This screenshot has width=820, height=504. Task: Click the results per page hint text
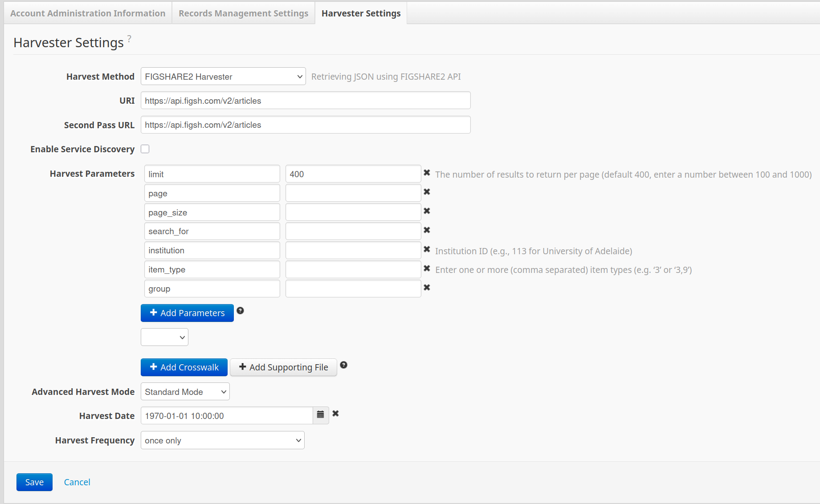pos(624,175)
